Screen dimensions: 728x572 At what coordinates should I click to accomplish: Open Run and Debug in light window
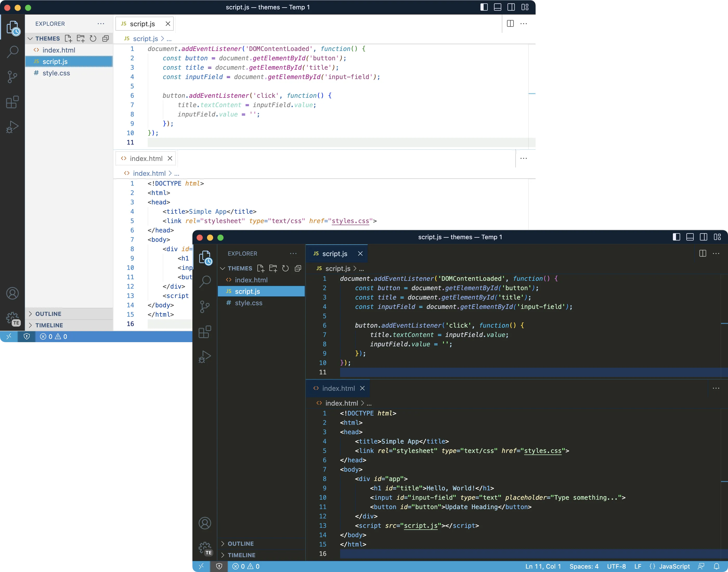12,127
